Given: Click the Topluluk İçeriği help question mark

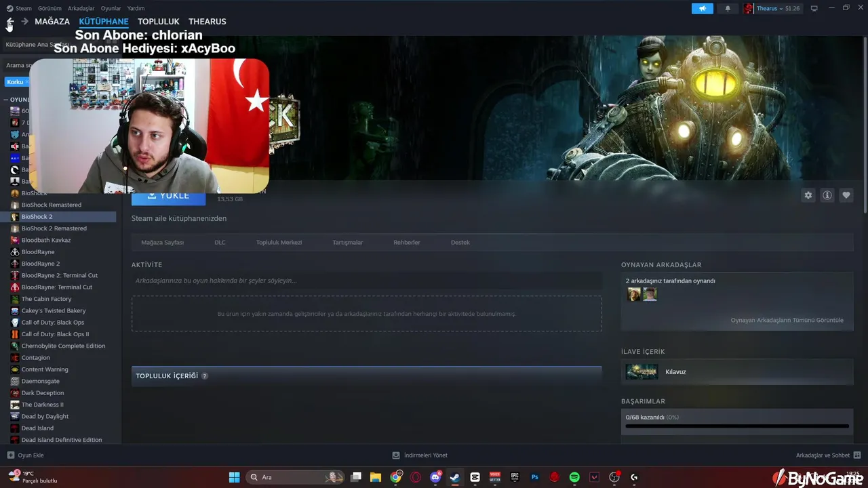Looking at the screenshot, I should click(x=205, y=376).
